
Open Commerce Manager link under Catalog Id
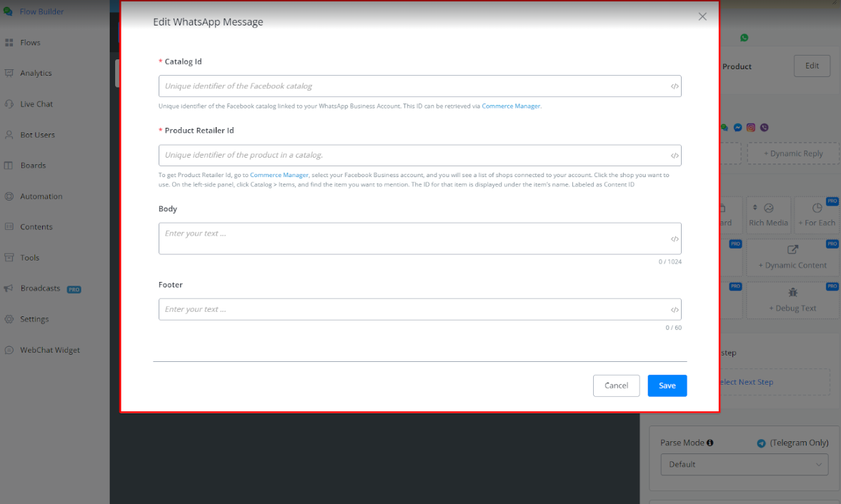point(511,106)
